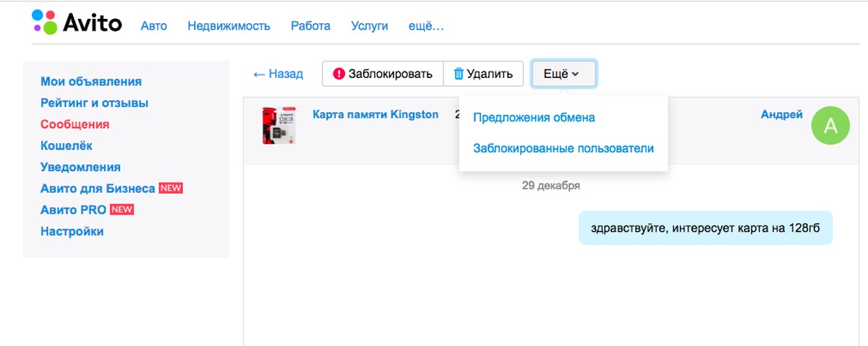Open the Kingston memory card thumbnail
Screen dimensions: 868x346
[279, 126]
